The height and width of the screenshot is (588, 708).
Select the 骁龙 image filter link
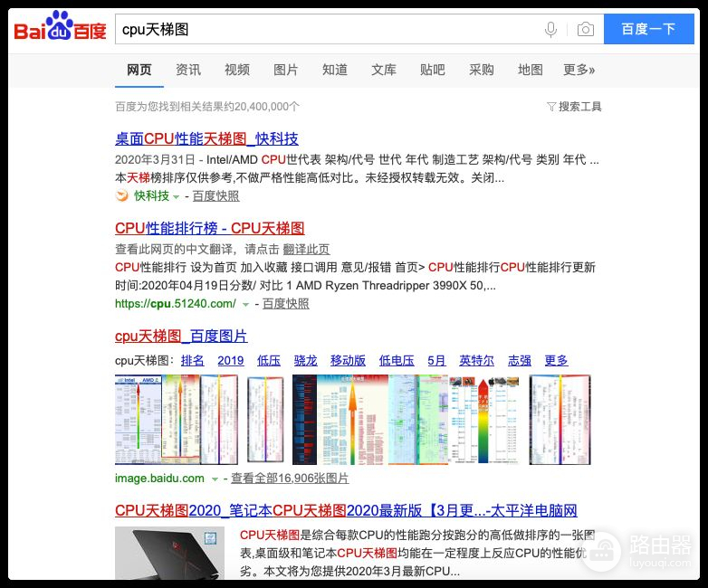point(306,360)
